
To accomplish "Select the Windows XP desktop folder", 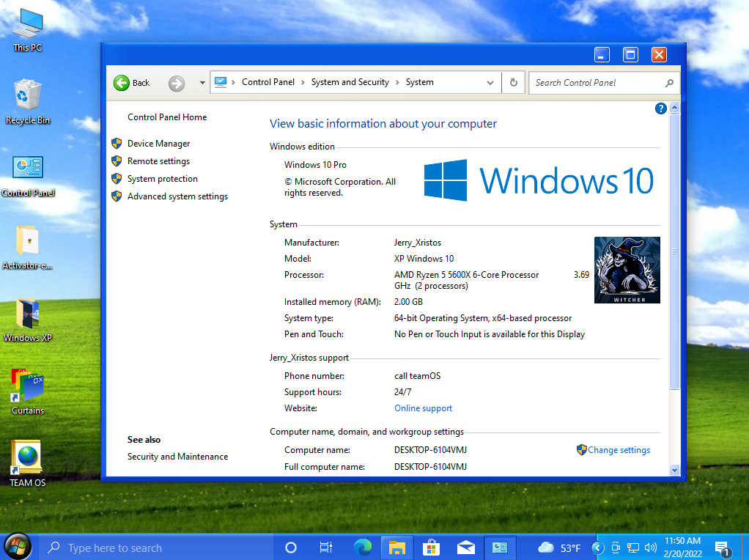I will [28, 320].
